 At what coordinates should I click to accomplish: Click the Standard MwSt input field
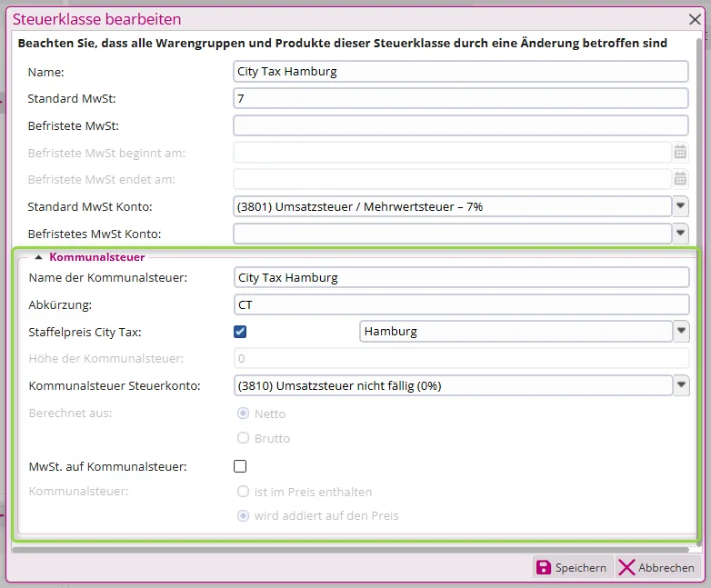click(x=461, y=98)
